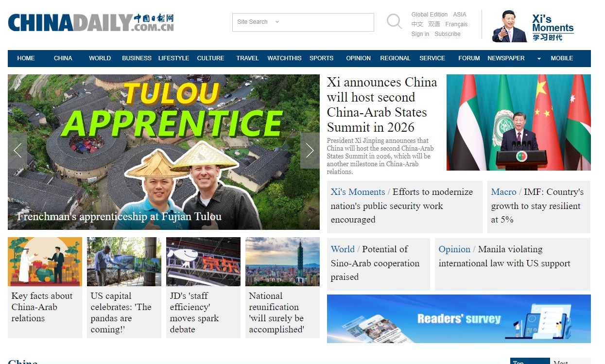
Task: Select the WATCHTHIS menu item
Action: click(284, 58)
